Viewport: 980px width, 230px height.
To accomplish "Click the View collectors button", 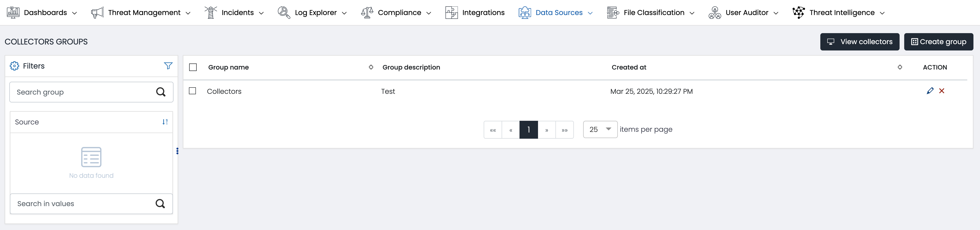I will pyautogui.click(x=859, y=42).
